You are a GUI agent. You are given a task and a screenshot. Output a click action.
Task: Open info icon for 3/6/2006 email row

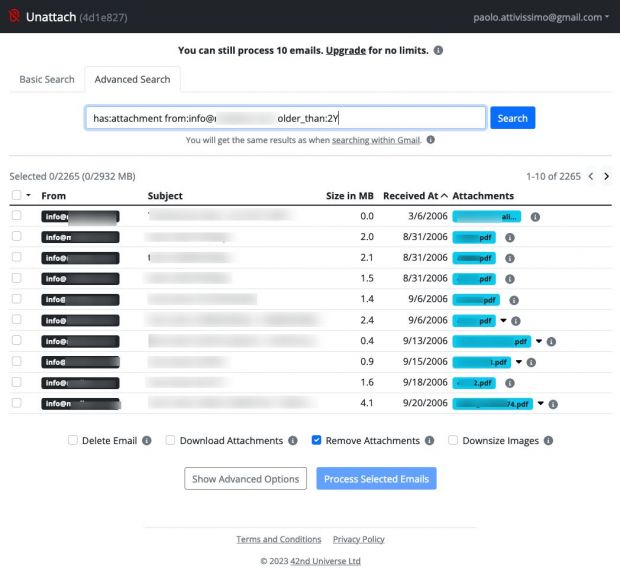[535, 217]
